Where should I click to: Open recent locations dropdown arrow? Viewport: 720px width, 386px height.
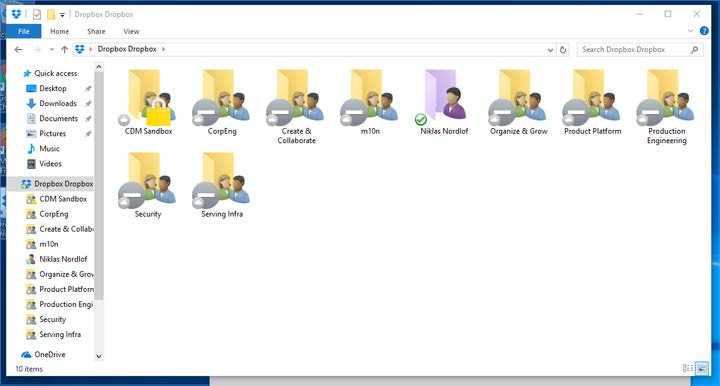[x=51, y=50]
